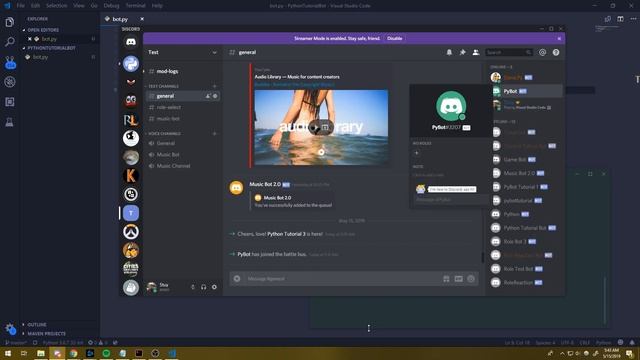
Task: Play the Audio Library video embed
Action: (x=315, y=127)
